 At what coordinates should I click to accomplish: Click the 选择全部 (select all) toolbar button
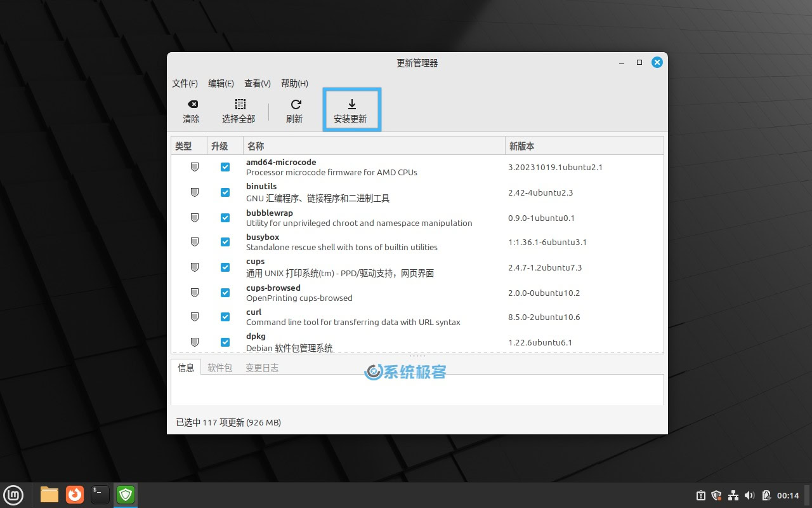239,111
